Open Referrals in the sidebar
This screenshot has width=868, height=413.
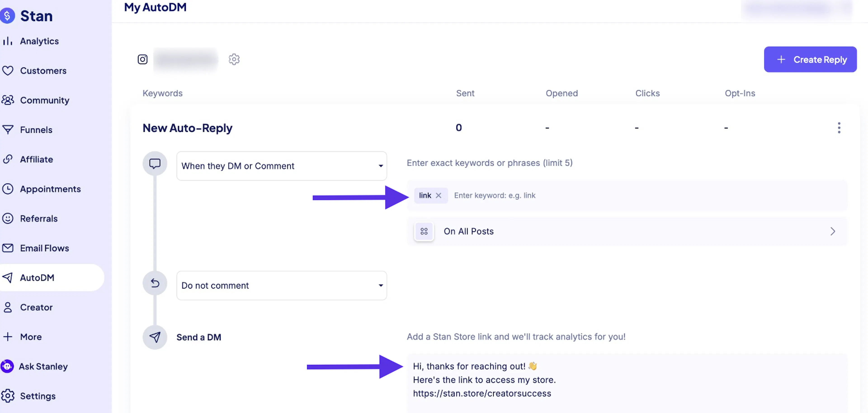[39, 218]
